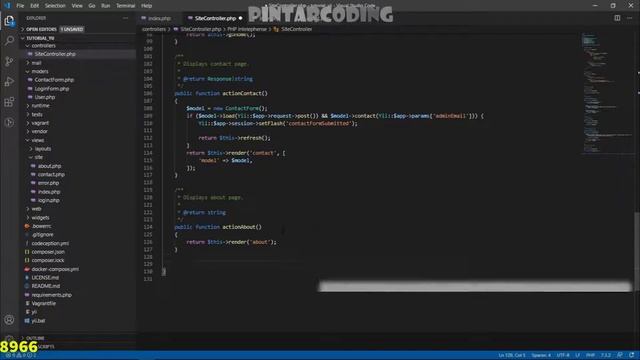Open the View menu

pyautogui.click(x=77, y=6)
